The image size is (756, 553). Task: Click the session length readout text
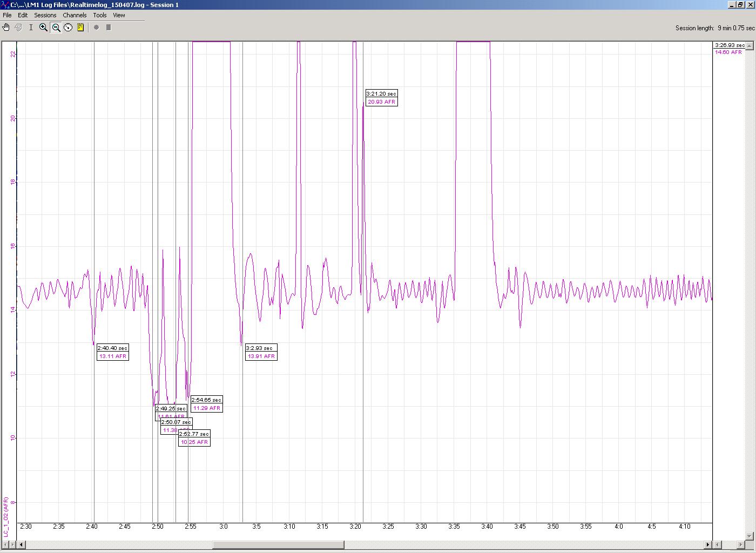(715, 28)
